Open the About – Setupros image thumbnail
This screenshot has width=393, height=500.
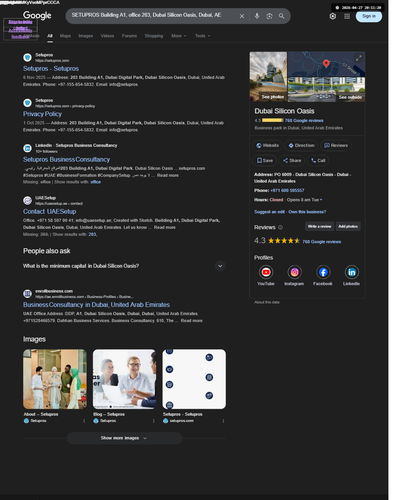55,379
